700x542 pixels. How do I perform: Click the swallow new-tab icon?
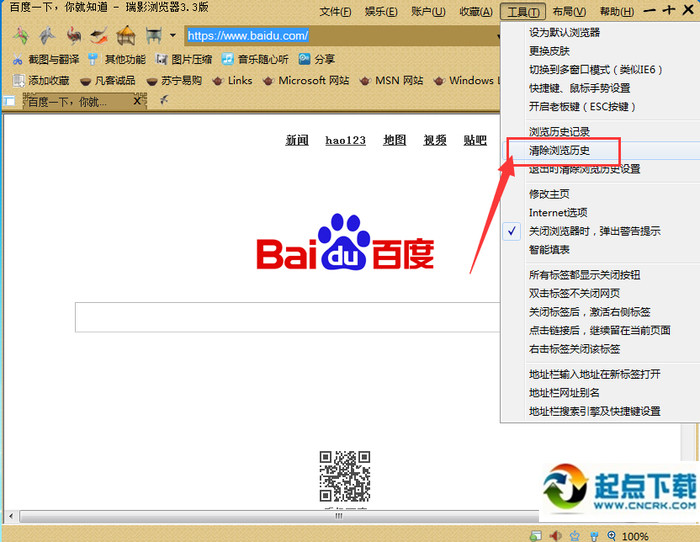pyautogui.click(x=164, y=100)
